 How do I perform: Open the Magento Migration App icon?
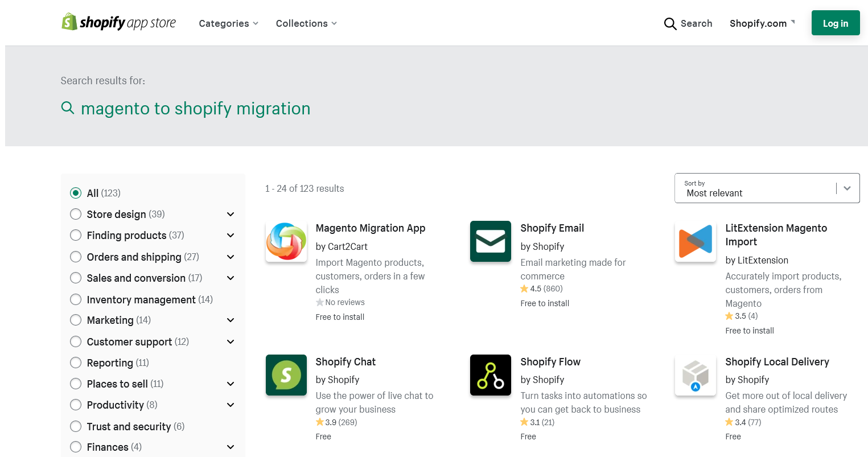pyautogui.click(x=286, y=241)
